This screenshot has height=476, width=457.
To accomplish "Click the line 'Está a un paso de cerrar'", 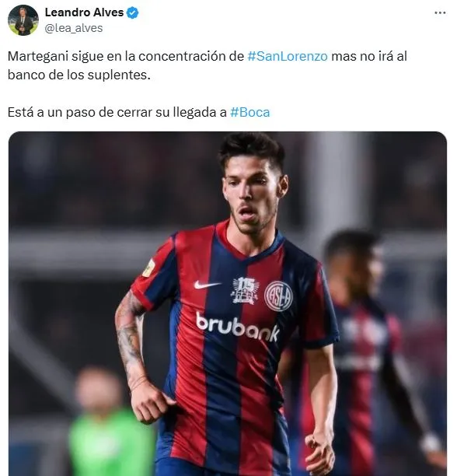I will coord(138,112).
